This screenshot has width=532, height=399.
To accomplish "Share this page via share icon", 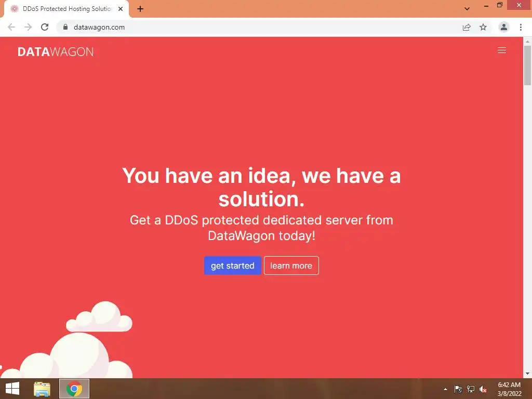I will (467, 27).
